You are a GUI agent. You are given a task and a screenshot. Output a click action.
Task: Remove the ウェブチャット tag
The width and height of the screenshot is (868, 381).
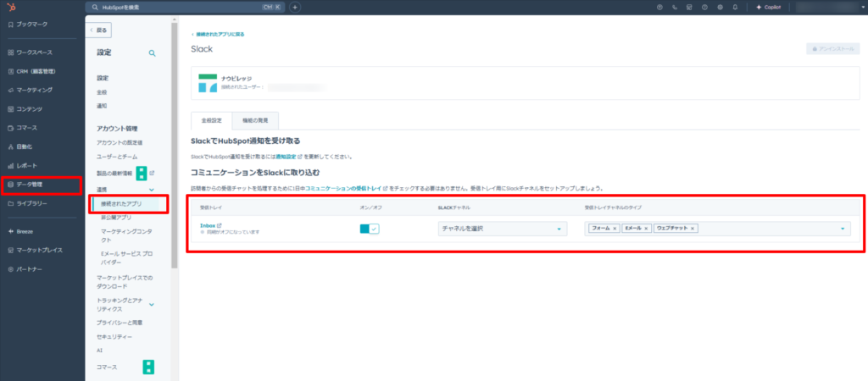pos(693,229)
